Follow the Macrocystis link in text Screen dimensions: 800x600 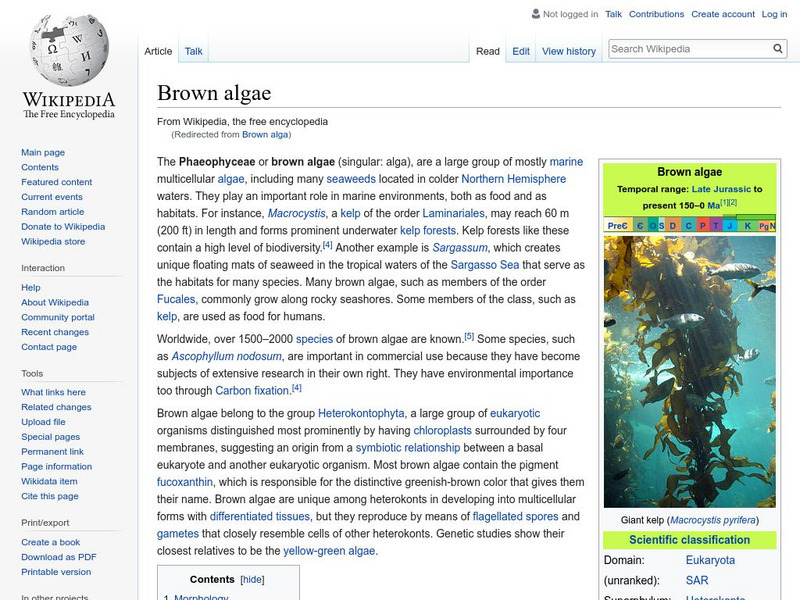click(x=296, y=213)
